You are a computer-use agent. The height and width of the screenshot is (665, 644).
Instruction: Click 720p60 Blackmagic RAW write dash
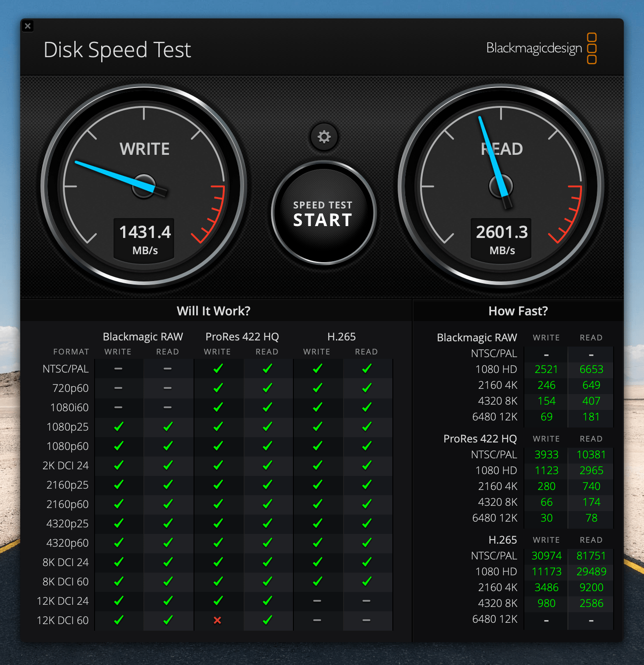(118, 388)
